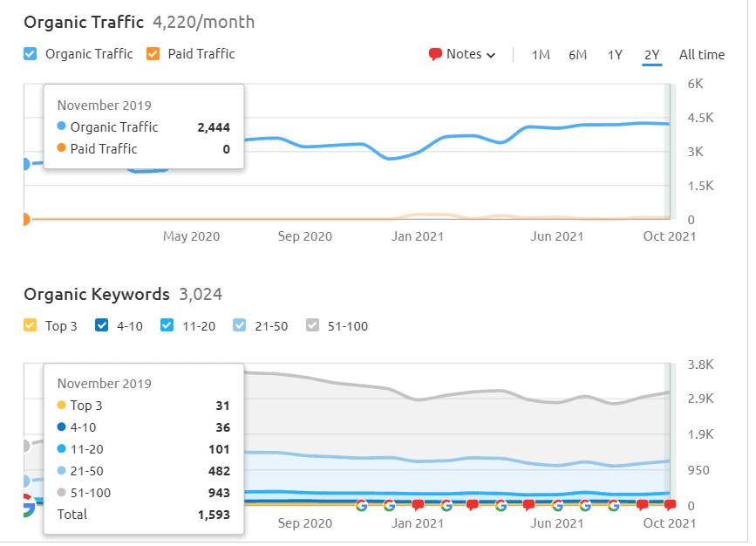Open the red note marker above Oct 2021
The width and height of the screenshot is (756, 546).
(670, 505)
